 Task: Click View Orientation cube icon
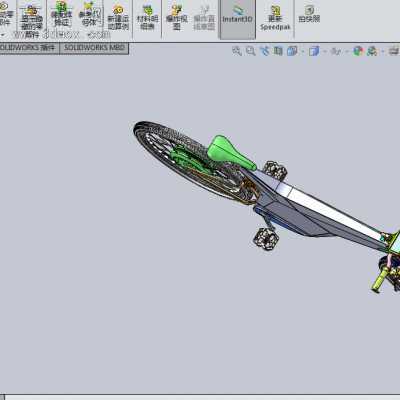click(x=292, y=51)
